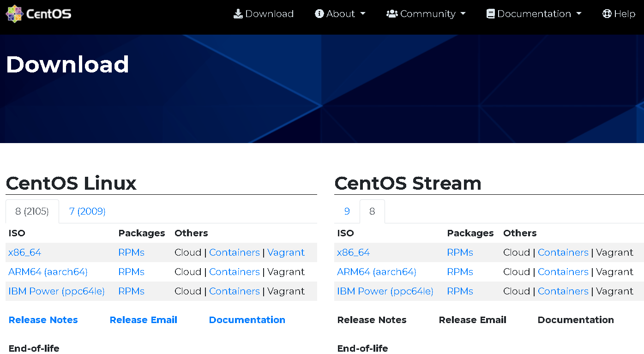Open Containers for ARM64 in CentOS Stream
The width and height of the screenshot is (644, 354).
tap(563, 272)
